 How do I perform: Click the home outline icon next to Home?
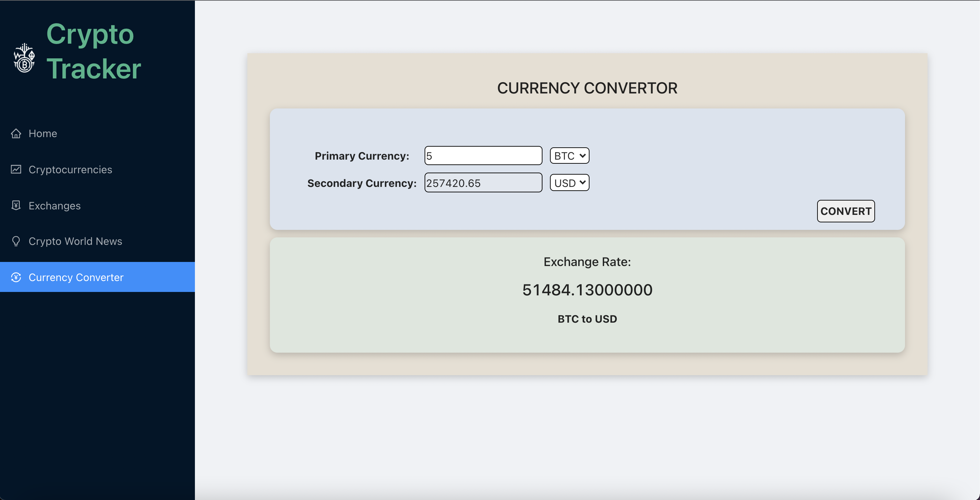(x=16, y=133)
